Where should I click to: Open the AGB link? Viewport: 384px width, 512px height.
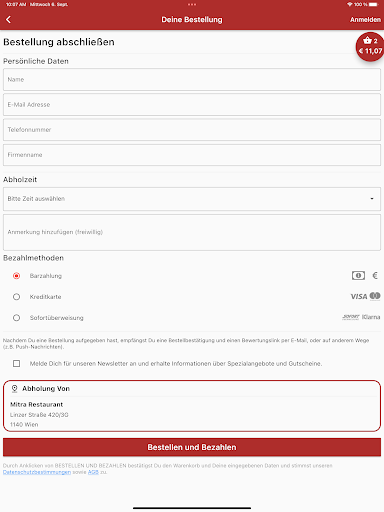point(93,472)
